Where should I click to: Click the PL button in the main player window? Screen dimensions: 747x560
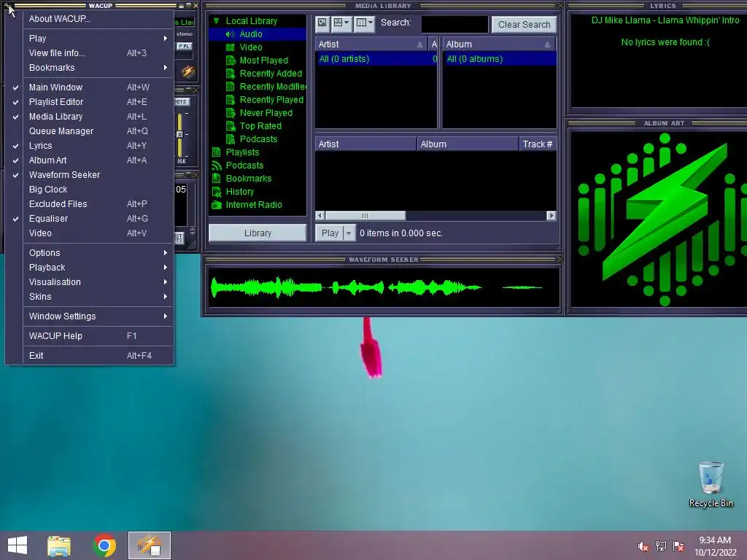coord(184,46)
